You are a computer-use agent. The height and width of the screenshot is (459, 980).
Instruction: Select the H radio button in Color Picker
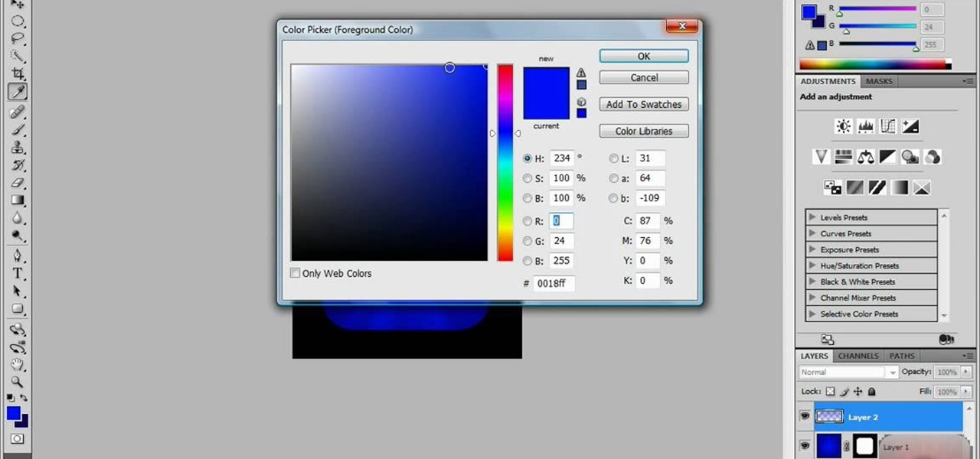[x=528, y=158]
